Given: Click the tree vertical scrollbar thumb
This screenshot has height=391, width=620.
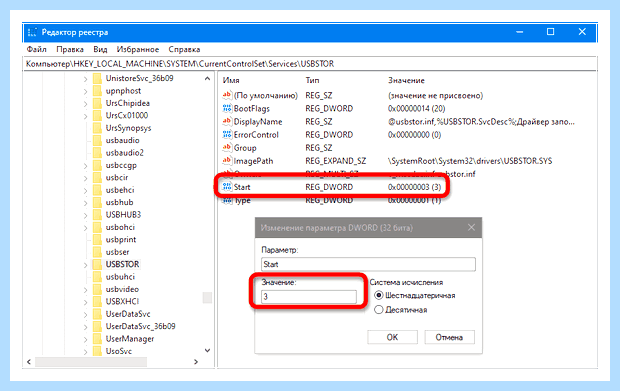Looking at the screenshot, I should click(207, 297).
